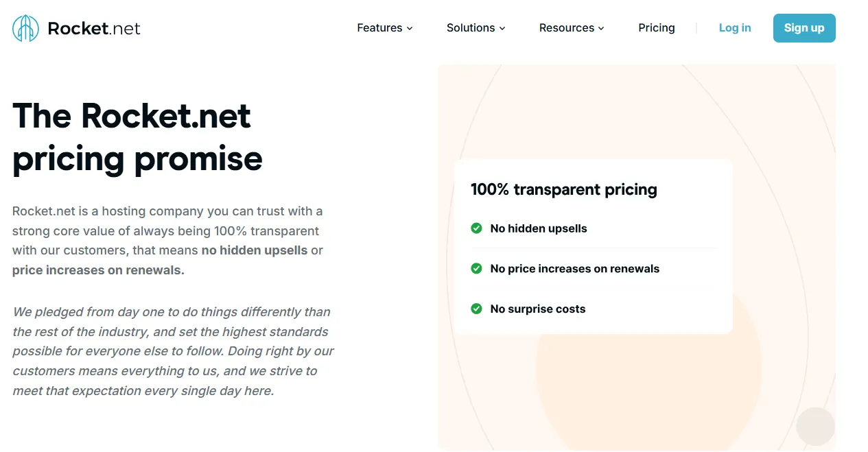Click the Sign up button
Image resolution: width=868 pixels, height=452 pixels.
tap(804, 28)
